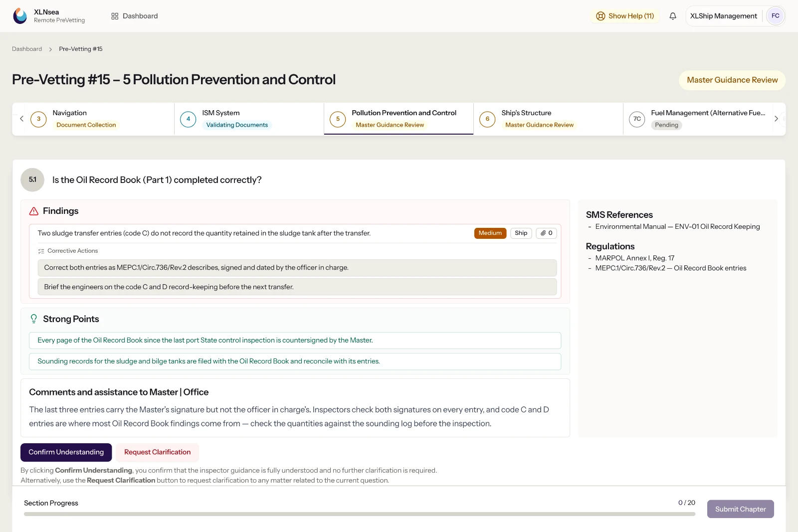Click the Section Progress bar
Viewport: 798px width, 532px height.
[x=360, y=515]
